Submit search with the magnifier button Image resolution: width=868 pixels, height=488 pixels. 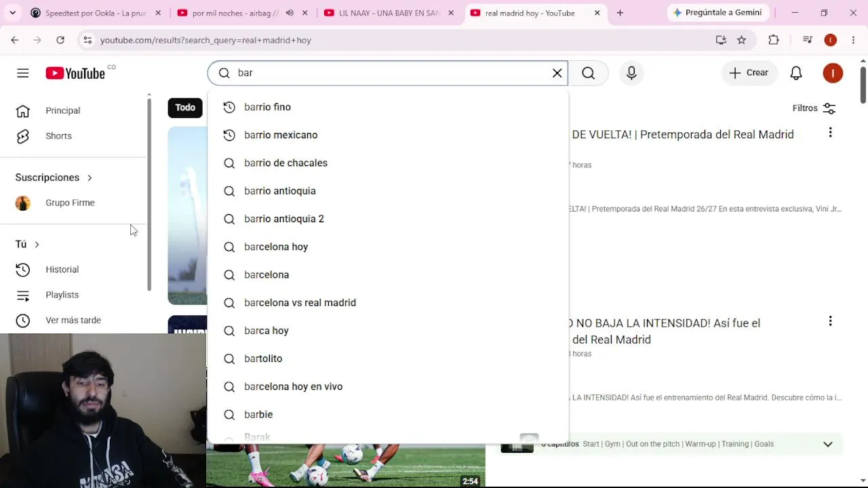pyautogui.click(x=588, y=73)
